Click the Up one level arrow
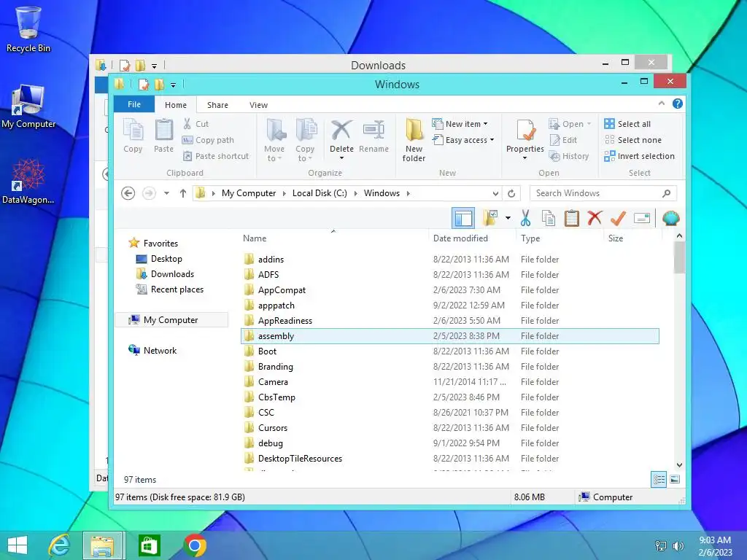Screen dimensions: 747x560 tap(183, 193)
